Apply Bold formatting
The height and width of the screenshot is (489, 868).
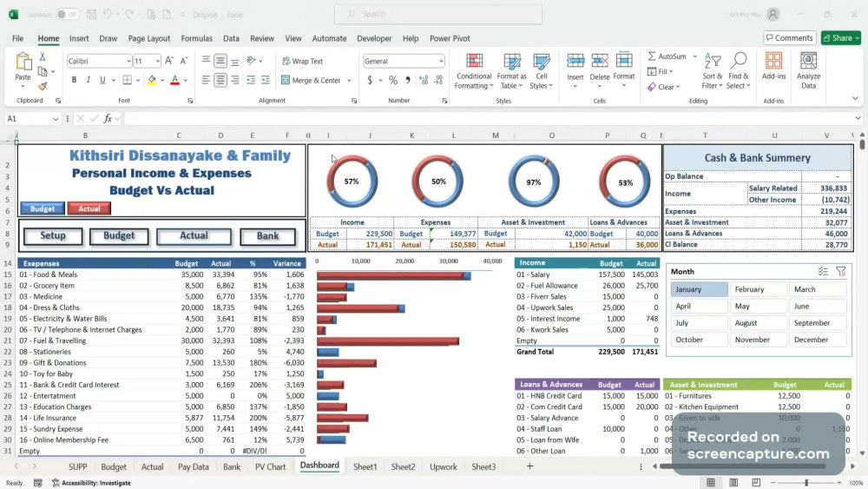[74, 80]
